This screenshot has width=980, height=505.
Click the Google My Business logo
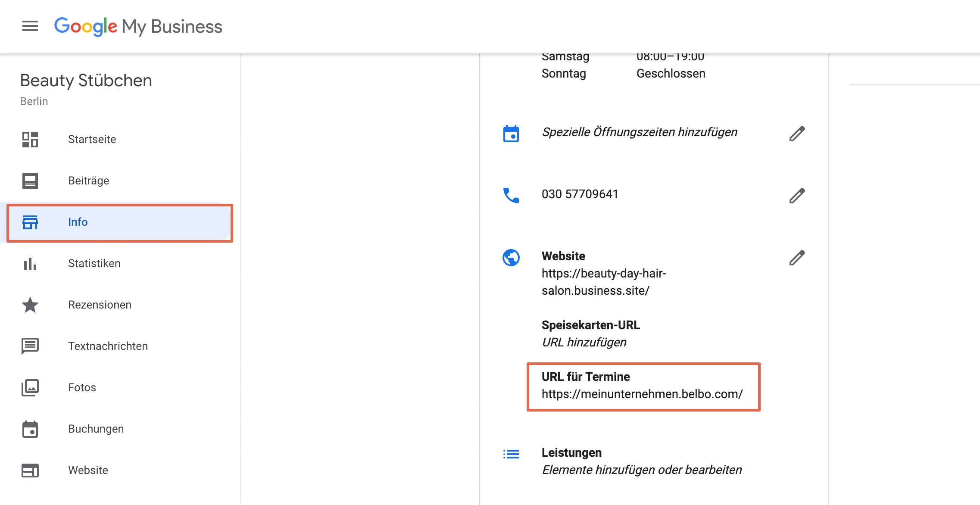[x=138, y=27]
